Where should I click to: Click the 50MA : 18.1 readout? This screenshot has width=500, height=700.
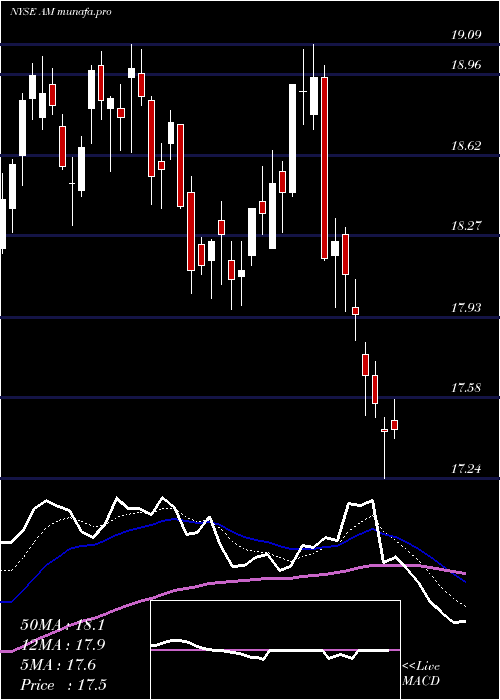click(x=62, y=625)
